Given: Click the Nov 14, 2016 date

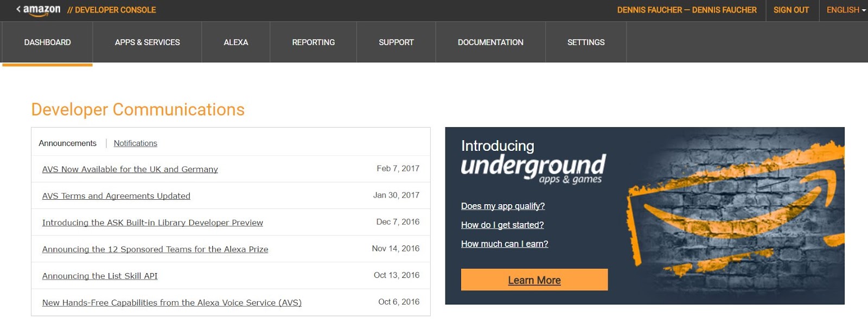Looking at the screenshot, I should point(395,248).
